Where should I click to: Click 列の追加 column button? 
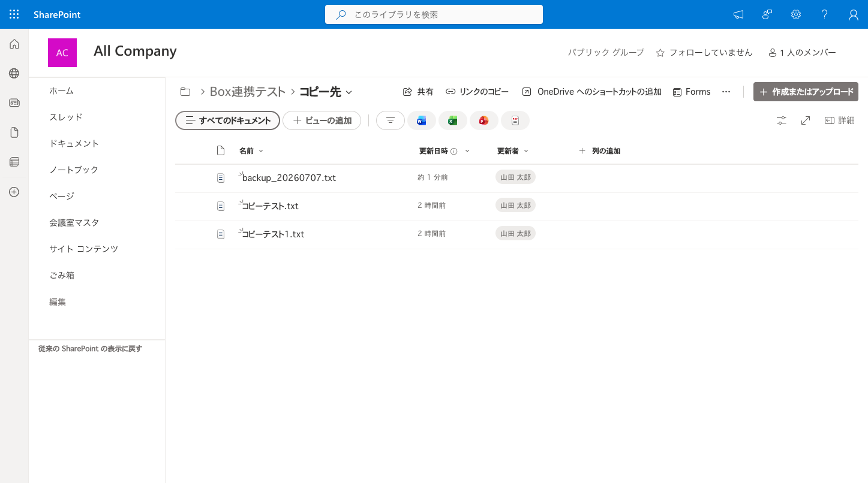(x=599, y=151)
